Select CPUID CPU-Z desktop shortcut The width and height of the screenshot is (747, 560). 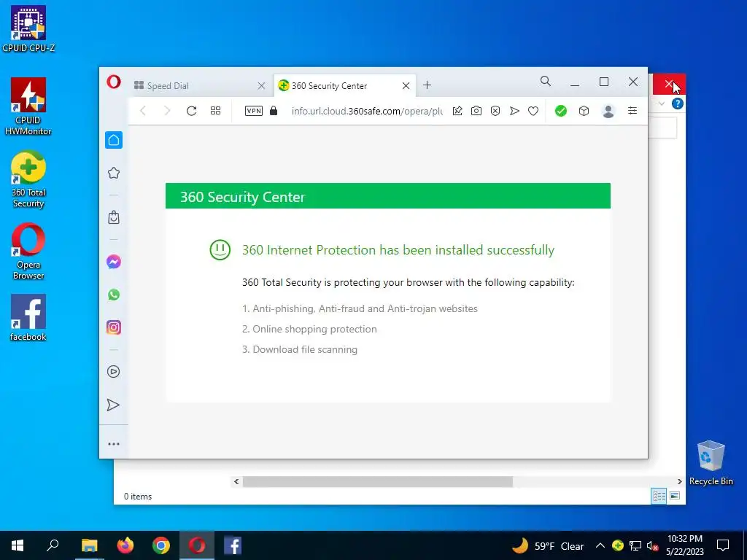(x=28, y=29)
